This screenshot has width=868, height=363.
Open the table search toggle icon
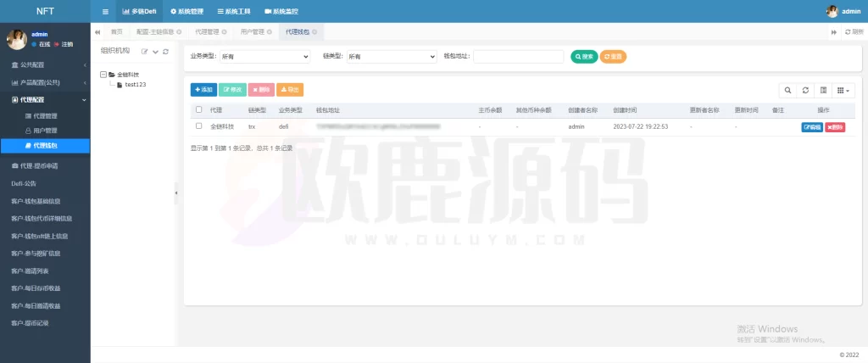(787, 90)
